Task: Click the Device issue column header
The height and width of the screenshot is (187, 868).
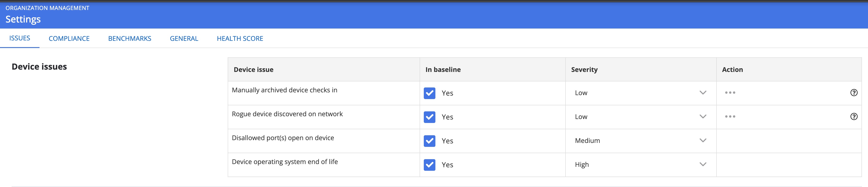Action: click(x=253, y=70)
